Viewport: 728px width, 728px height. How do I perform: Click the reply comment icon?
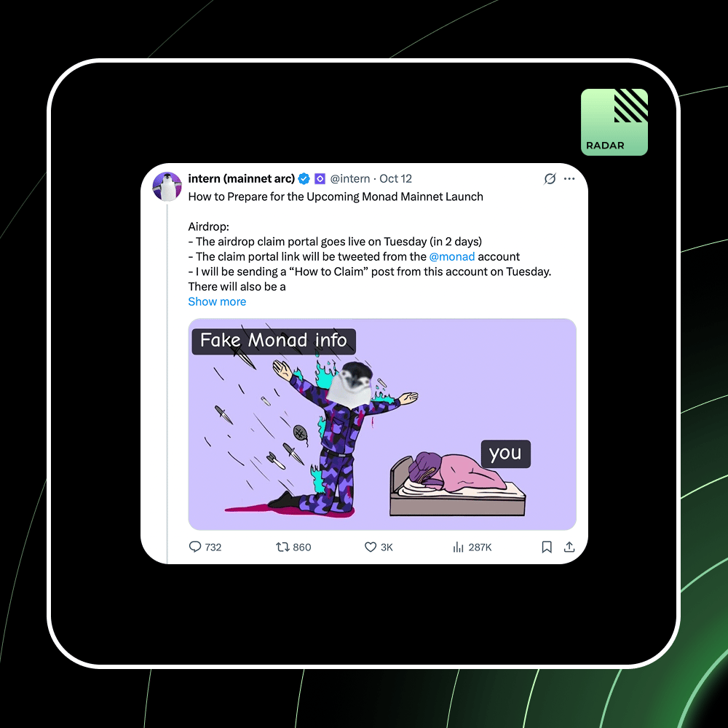195,547
